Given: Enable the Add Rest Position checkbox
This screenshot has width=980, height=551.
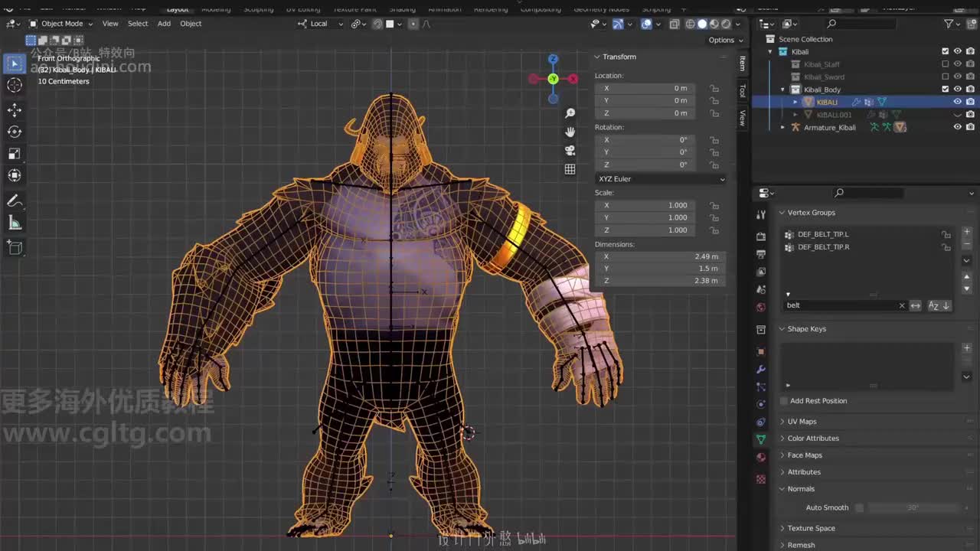Looking at the screenshot, I should point(784,401).
